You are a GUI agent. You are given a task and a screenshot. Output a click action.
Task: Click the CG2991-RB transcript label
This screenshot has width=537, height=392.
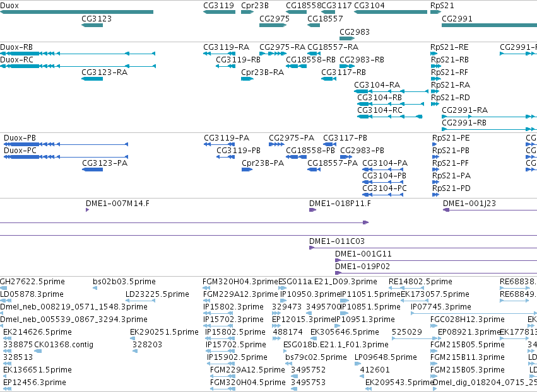click(464, 123)
